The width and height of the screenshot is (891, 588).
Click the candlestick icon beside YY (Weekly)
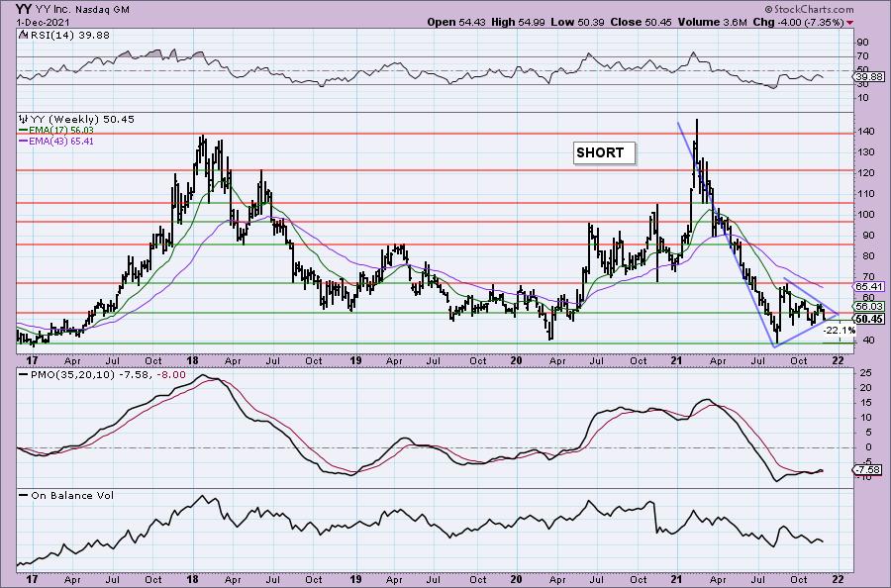click(x=24, y=120)
